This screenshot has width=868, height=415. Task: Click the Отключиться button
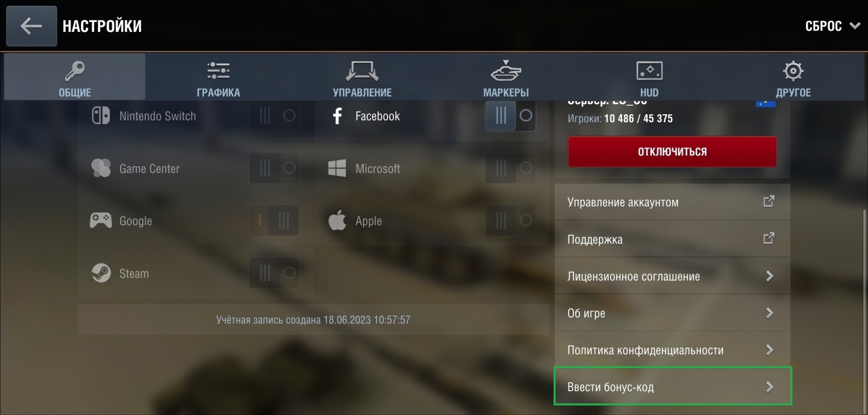tap(672, 151)
